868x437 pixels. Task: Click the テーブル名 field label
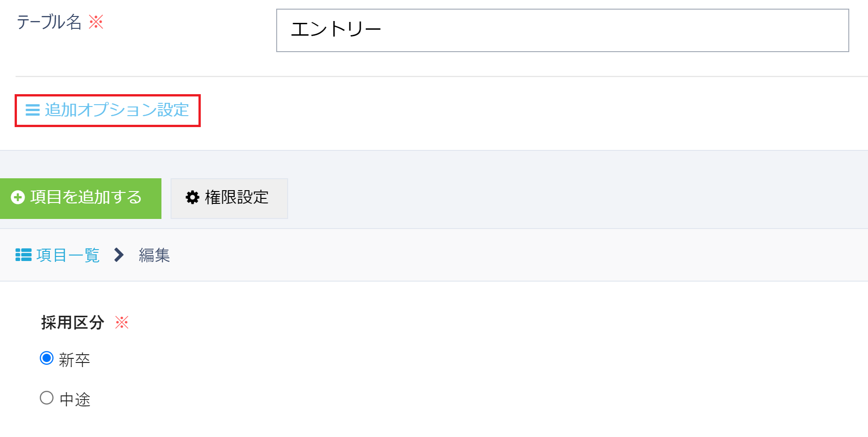pyautogui.click(x=49, y=21)
